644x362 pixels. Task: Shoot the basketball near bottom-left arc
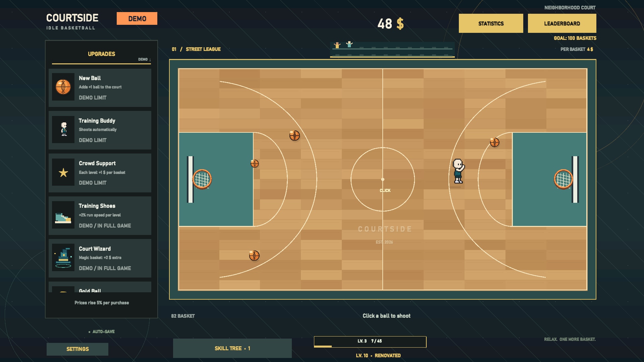pyautogui.click(x=254, y=255)
